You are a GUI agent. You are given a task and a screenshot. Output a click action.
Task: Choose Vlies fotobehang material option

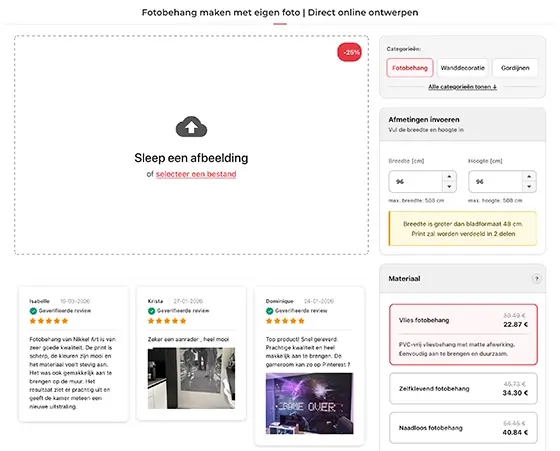tap(463, 335)
